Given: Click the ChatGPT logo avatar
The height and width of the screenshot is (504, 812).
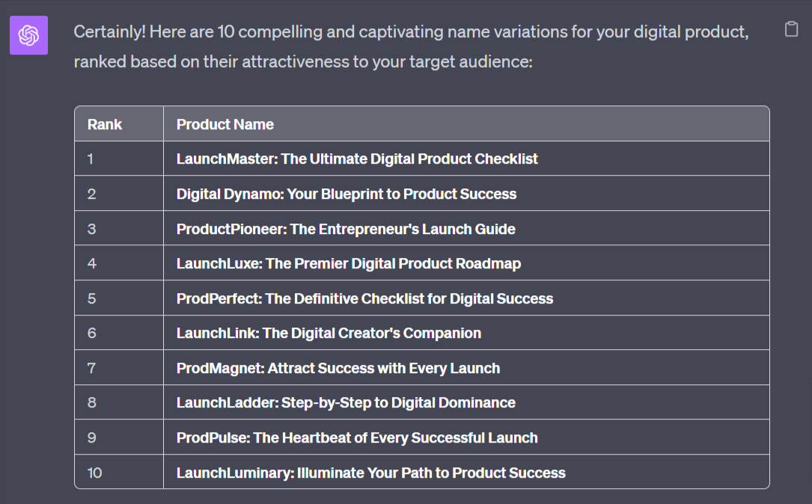Looking at the screenshot, I should pyautogui.click(x=28, y=35).
